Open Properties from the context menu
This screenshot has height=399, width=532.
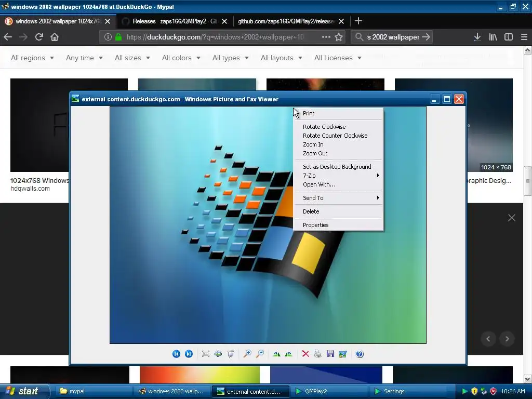[x=338, y=225]
